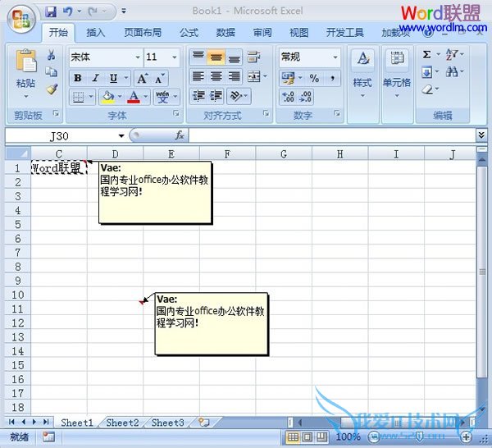Undo the last action
Screen dimensions: 492x448
pos(68,11)
